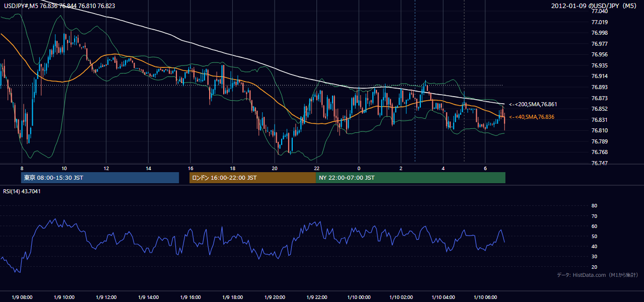Click hour tick 0 under price chart
The height and width of the screenshot is (302, 644).
point(359,168)
